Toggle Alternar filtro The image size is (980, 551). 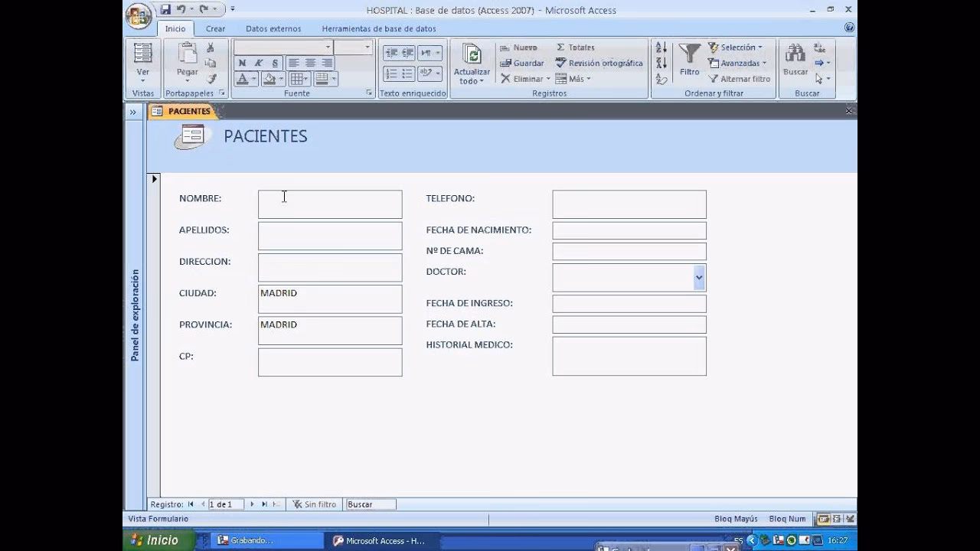point(740,79)
